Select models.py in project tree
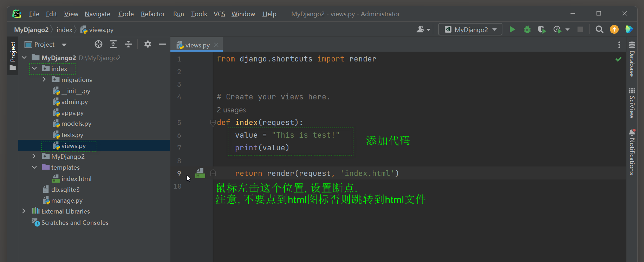The height and width of the screenshot is (262, 644). click(72, 124)
